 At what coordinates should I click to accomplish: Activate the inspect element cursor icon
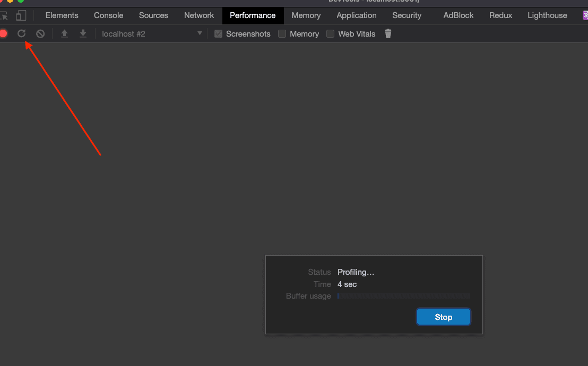[x=4, y=15]
